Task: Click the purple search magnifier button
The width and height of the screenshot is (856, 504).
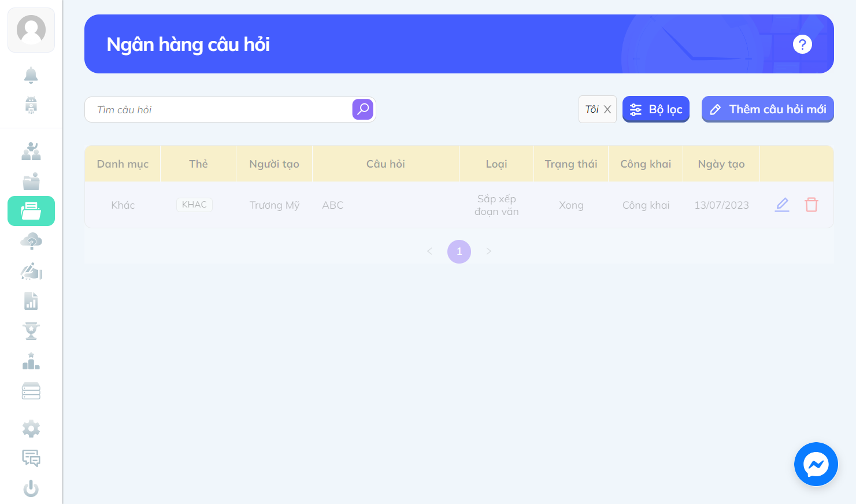Action: pyautogui.click(x=363, y=109)
